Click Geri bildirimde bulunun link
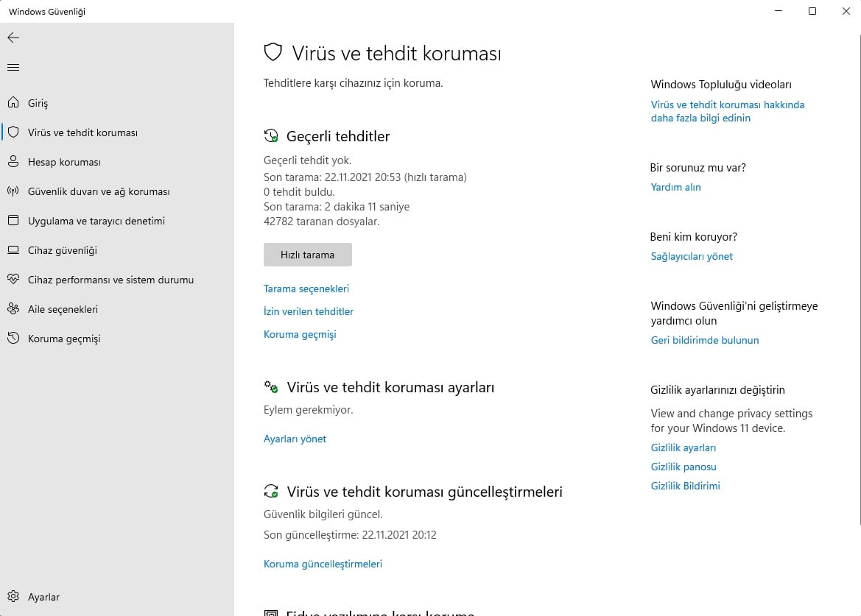Screen dimensions: 861x616 click(x=705, y=340)
